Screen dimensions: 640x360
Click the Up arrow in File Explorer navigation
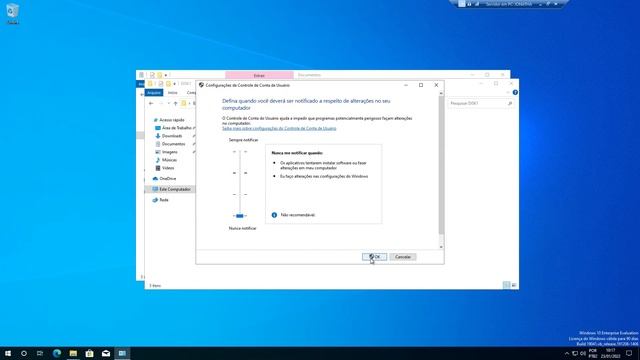pos(176,103)
